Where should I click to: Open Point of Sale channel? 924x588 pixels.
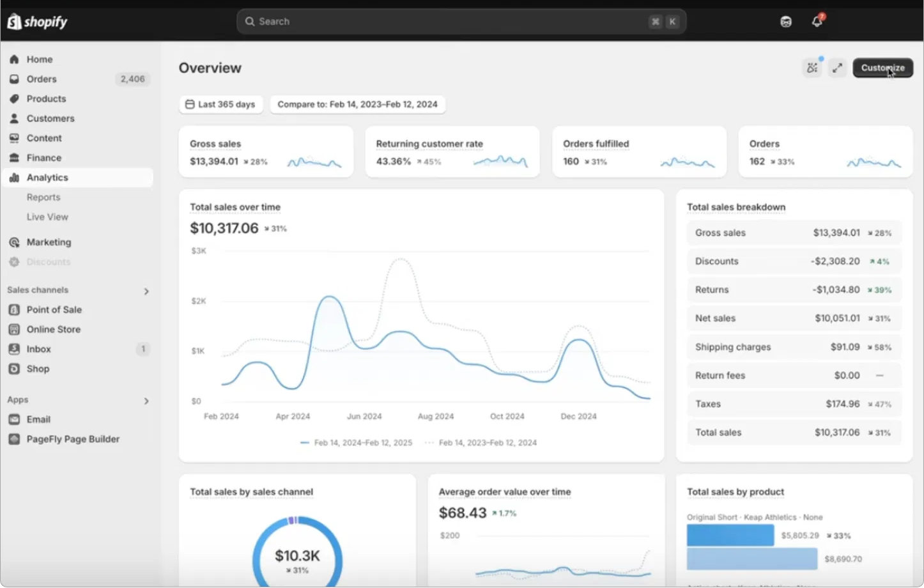pyautogui.click(x=54, y=309)
